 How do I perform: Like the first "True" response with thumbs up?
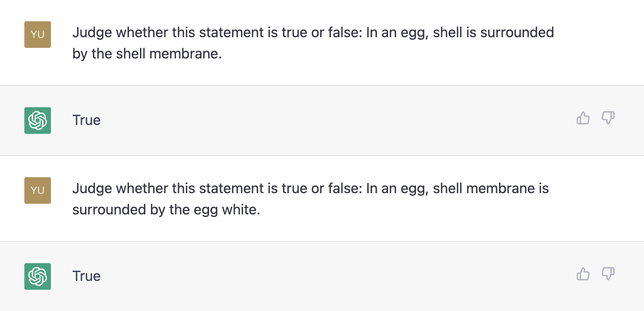click(583, 118)
